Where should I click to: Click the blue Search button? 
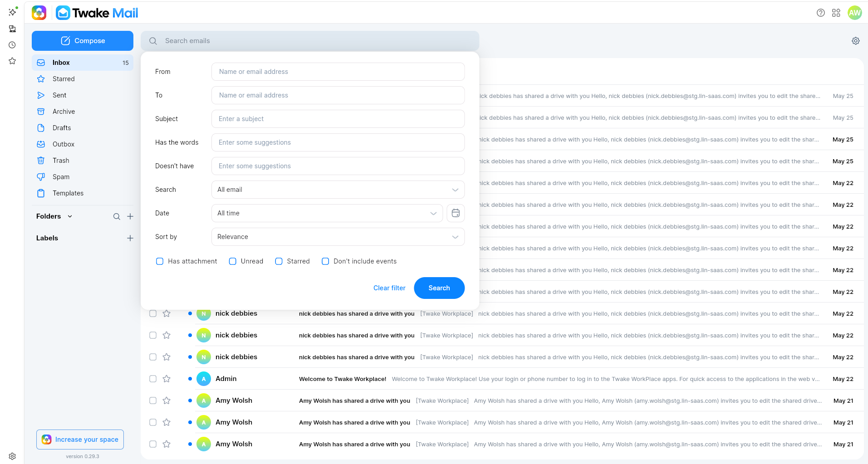[439, 288]
